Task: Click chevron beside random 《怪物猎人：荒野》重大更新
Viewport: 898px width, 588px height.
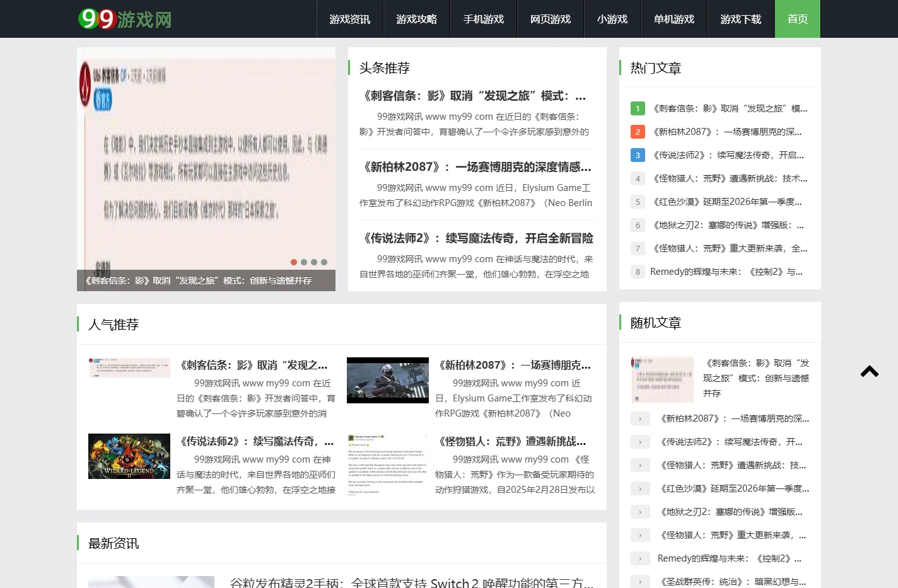Action: tap(640, 535)
